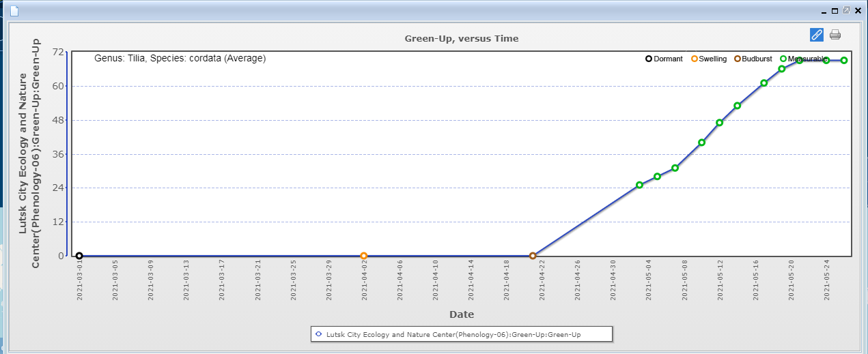The height and width of the screenshot is (354, 868).
Task: Select the orange Swelling data point on chart
Action: click(x=363, y=256)
